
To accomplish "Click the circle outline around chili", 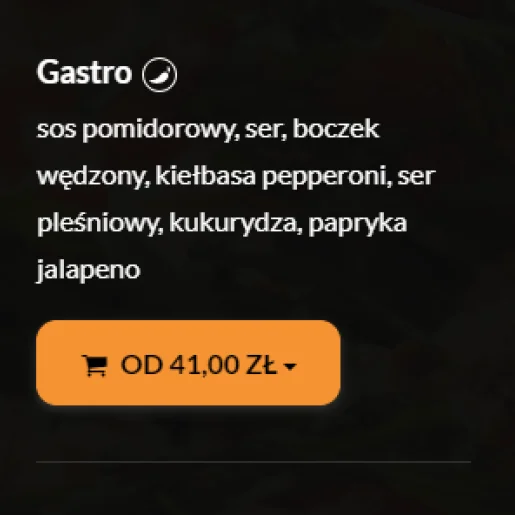I will 160,75.
